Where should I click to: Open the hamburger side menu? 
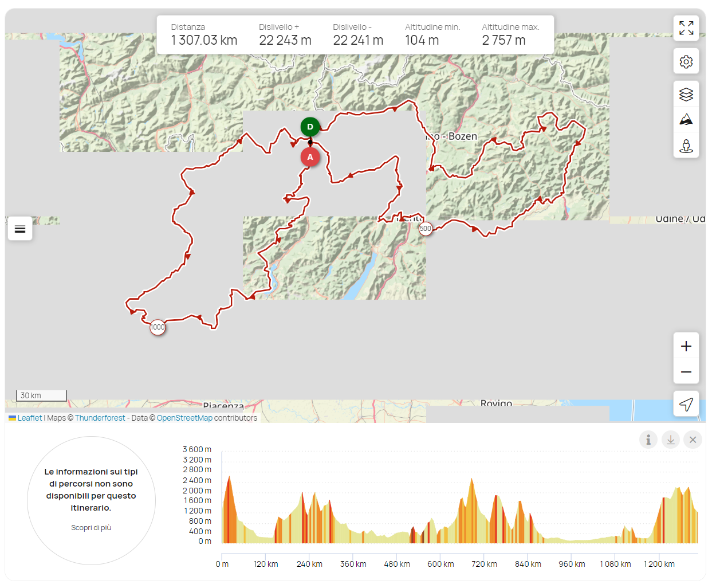point(20,229)
